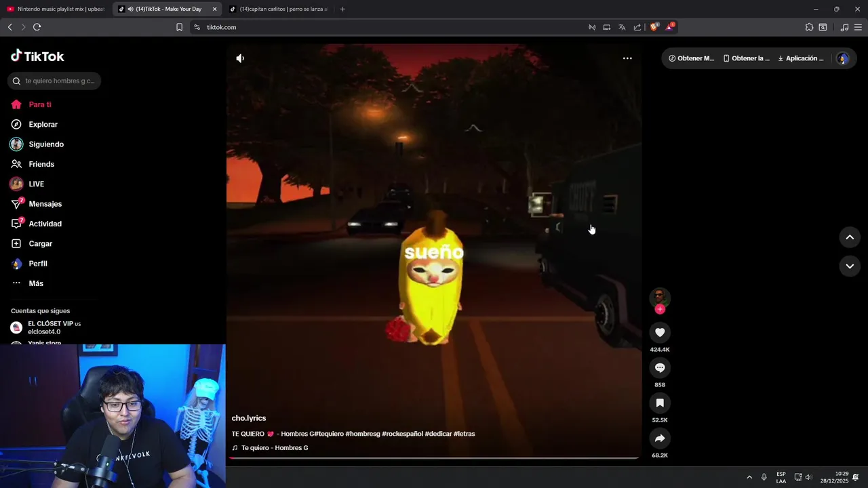Bookmark this page in the browser
This screenshot has width=868, height=488.
[x=179, y=27]
